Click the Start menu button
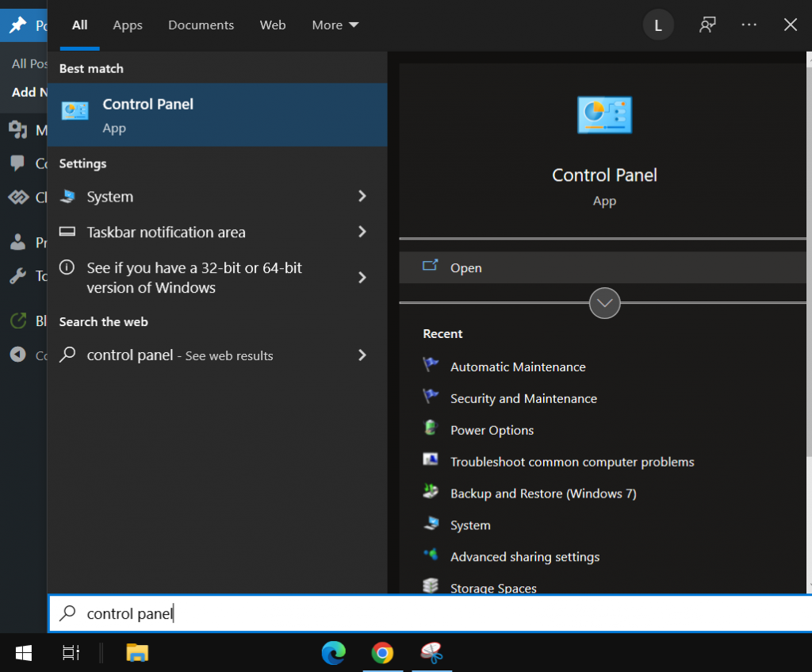 coord(23,652)
